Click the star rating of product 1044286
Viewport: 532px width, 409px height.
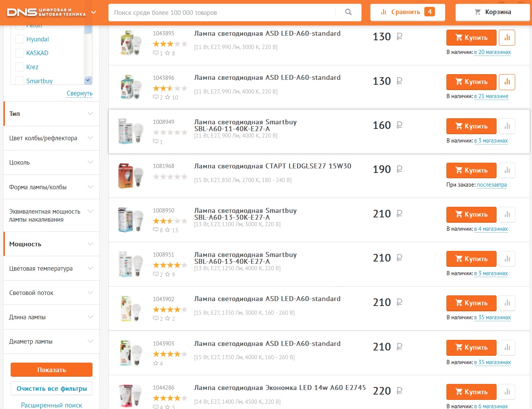170,398
